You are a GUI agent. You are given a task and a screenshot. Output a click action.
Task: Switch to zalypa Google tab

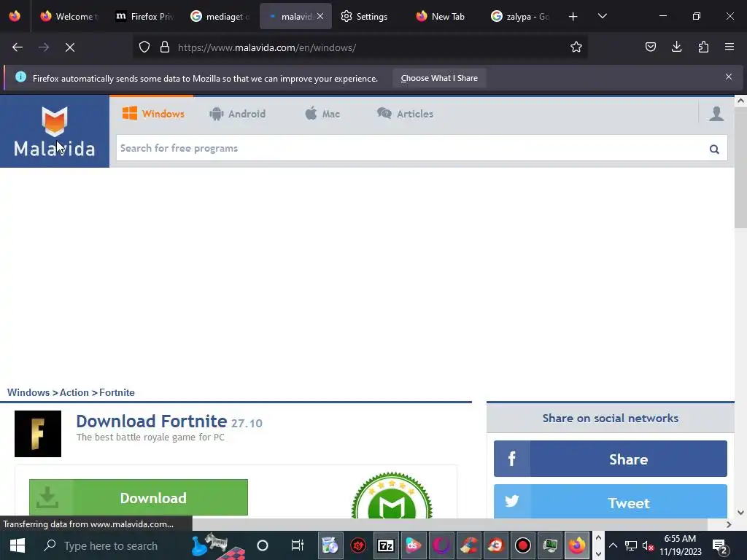pyautogui.click(x=520, y=16)
